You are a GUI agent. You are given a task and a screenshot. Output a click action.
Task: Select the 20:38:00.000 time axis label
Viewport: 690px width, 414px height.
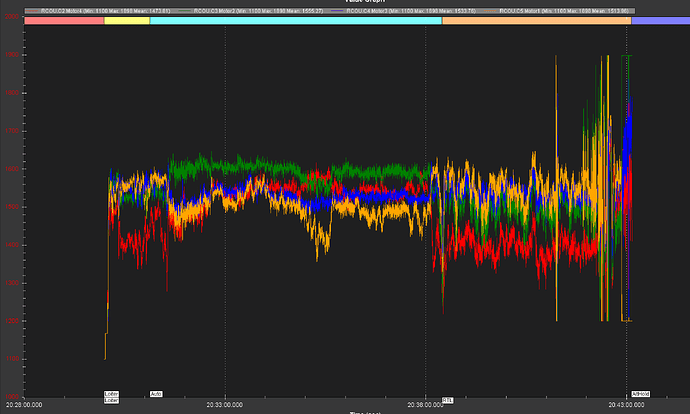[426, 405]
